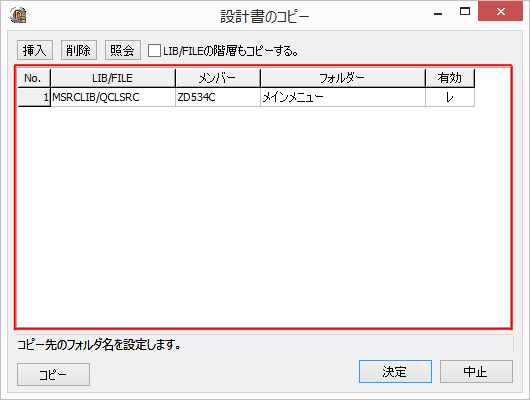Cancel with the 中止 button
Image resolution: width=530 pixels, height=400 pixels.
tap(476, 372)
